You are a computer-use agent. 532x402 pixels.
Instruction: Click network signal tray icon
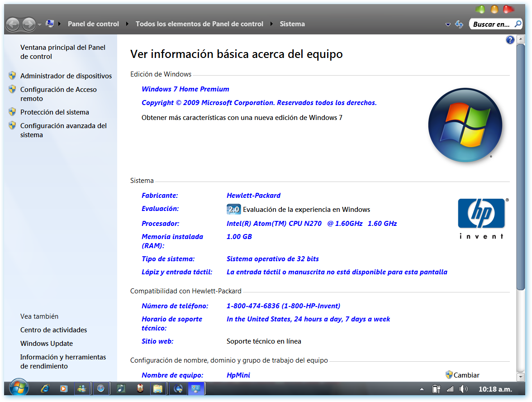pyautogui.click(x=450, y=389)
